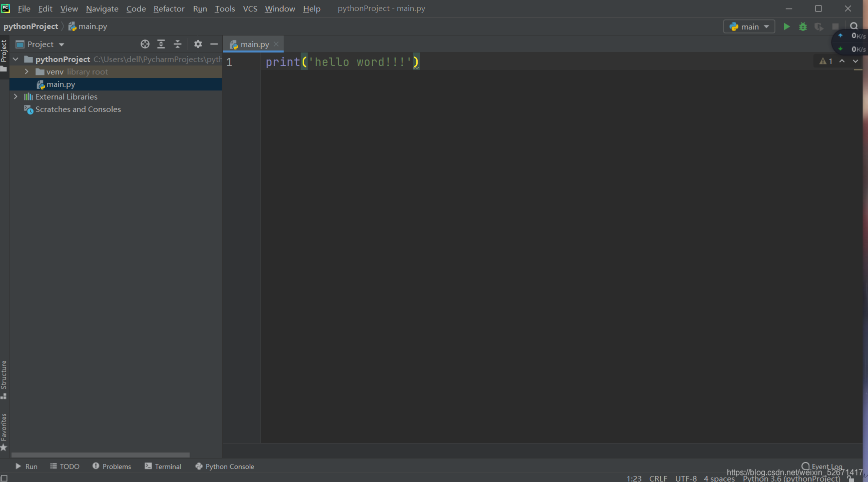Start debugging with the green bug icon
Image resolution: width=868 pixels, height=482 pixels.
pos(803,26)
